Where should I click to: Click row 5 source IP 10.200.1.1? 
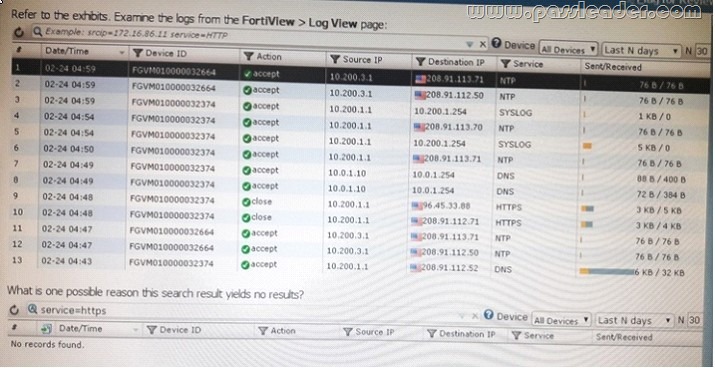click(350, 142)
